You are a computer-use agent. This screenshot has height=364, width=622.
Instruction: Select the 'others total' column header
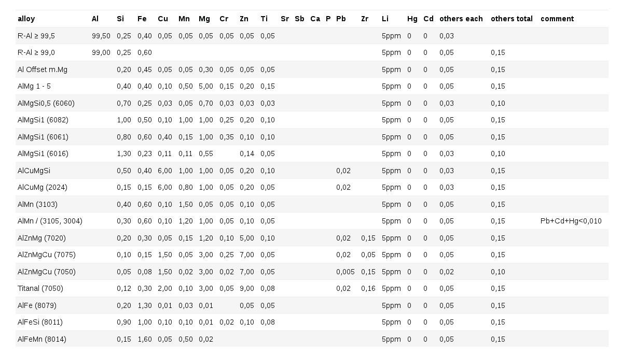[x=512, y=19]
